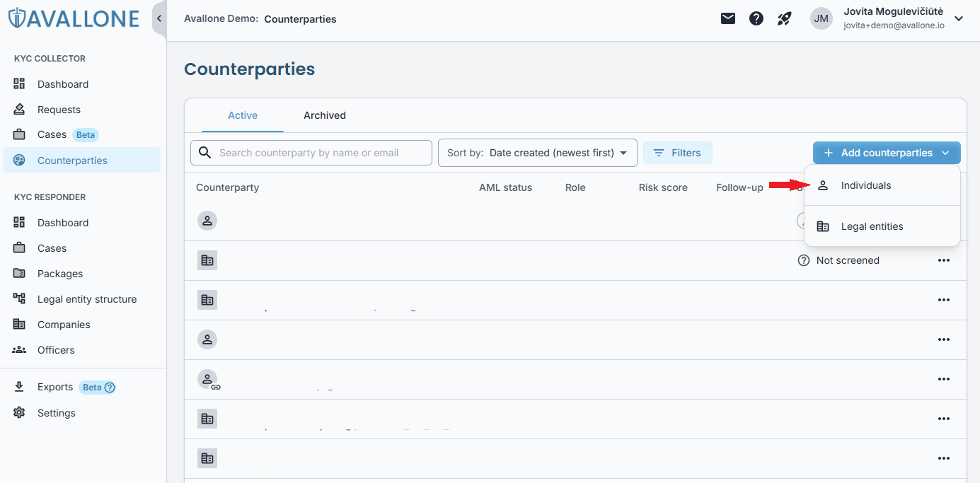Viewport: 980px width, 483px height.
Task: Click the Packages folder icon
Action: (x=20, y=274)
